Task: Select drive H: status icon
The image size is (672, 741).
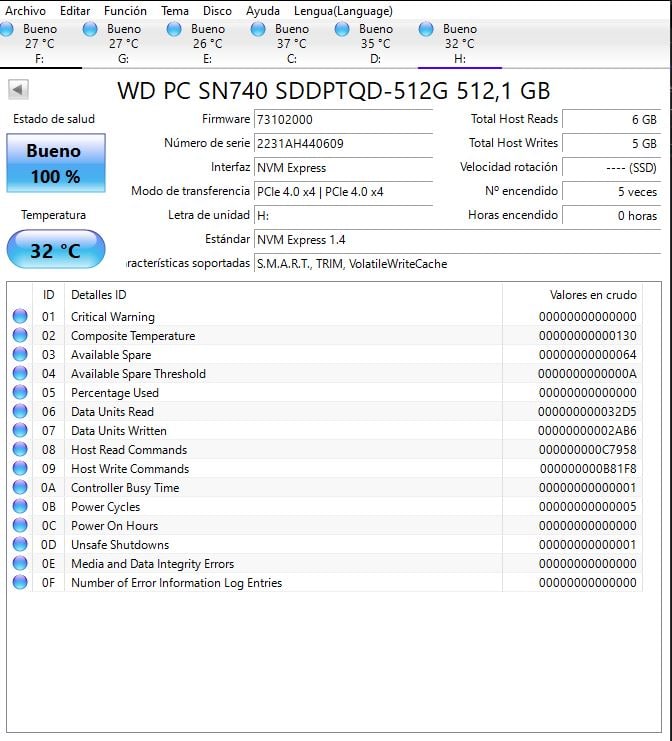Action: (x=426, y=29)
